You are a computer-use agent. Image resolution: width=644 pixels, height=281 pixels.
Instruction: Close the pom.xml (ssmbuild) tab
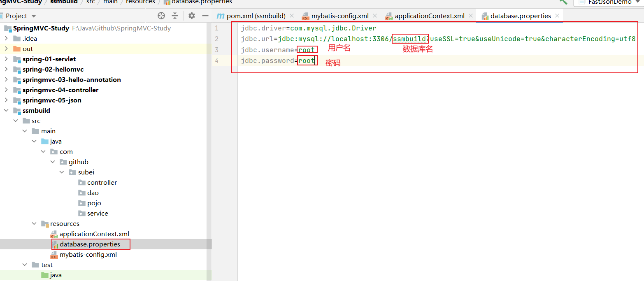[x=292, y=16]
